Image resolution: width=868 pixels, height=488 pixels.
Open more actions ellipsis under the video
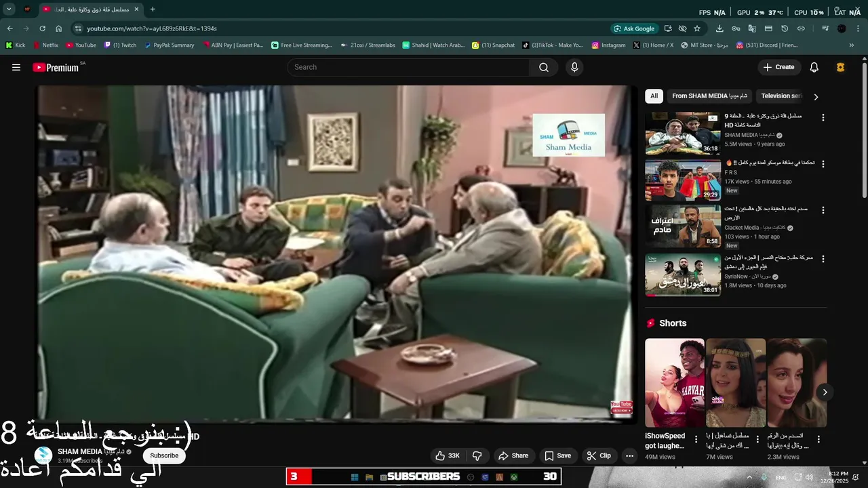click(630, 456)
